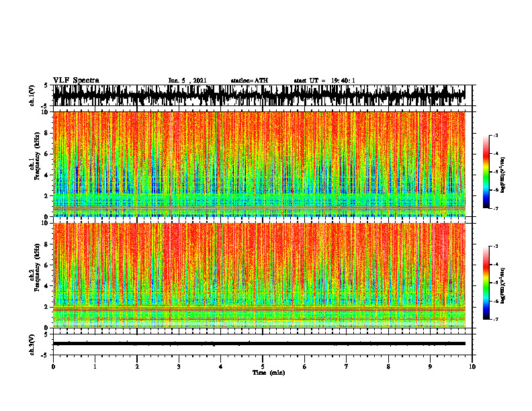Click inside the ch.2 spectrogram plot
The image size is (532, 411).
click(259, 275)
